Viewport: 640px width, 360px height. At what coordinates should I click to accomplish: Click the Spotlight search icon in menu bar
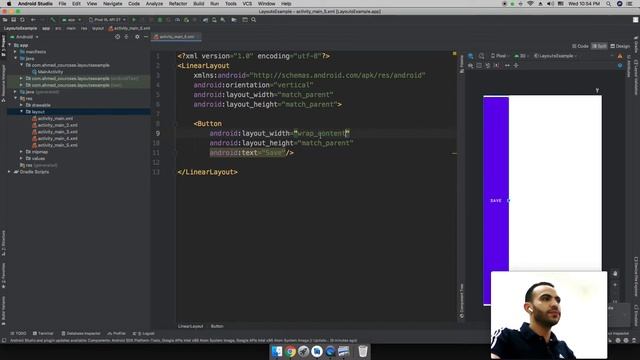pyautogui.click(x=609, y=4)
